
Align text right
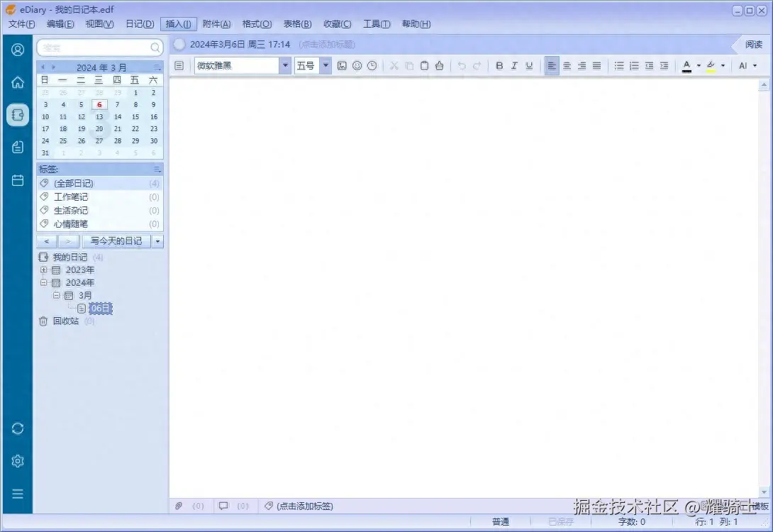pos(582,65)
